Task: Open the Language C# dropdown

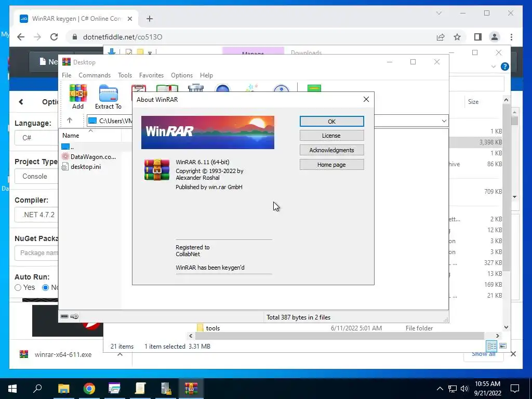Action: [x=36, y=138]
